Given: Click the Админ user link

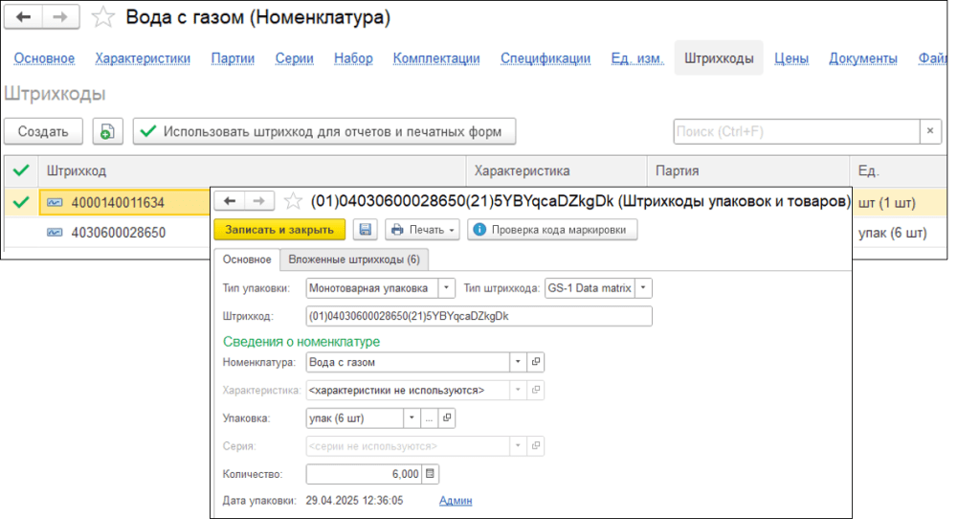Looking at the screenshot, I should coord(455,500).
